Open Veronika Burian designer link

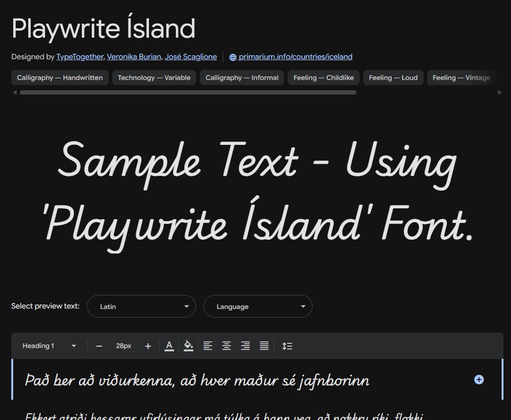click(134, 57)
